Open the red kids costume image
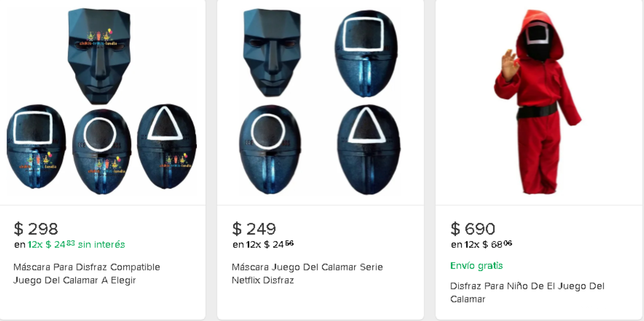The width and height of the screenshot is (644, 321). click(538, 102)
